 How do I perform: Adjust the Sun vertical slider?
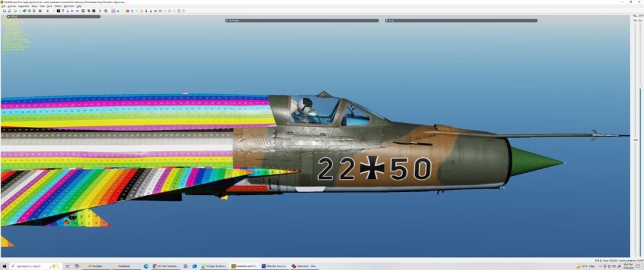[x=640, y=140]
